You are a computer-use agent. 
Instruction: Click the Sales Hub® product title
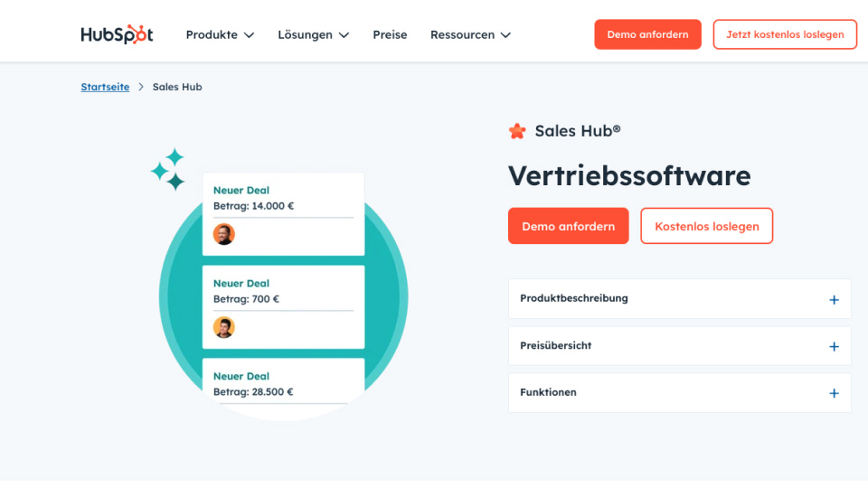(578, 131)
